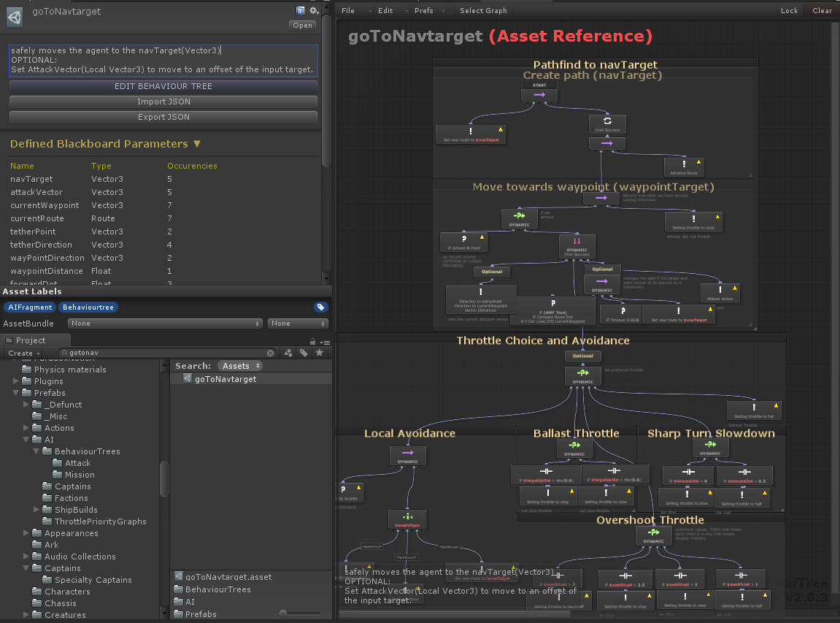Open the Select Graph menu

(x=483, y=10)
